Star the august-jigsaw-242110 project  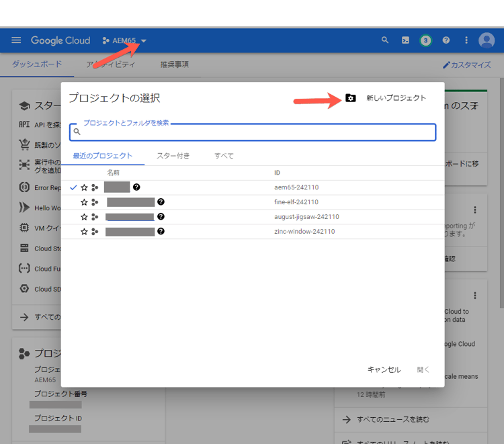pos(84,217)
